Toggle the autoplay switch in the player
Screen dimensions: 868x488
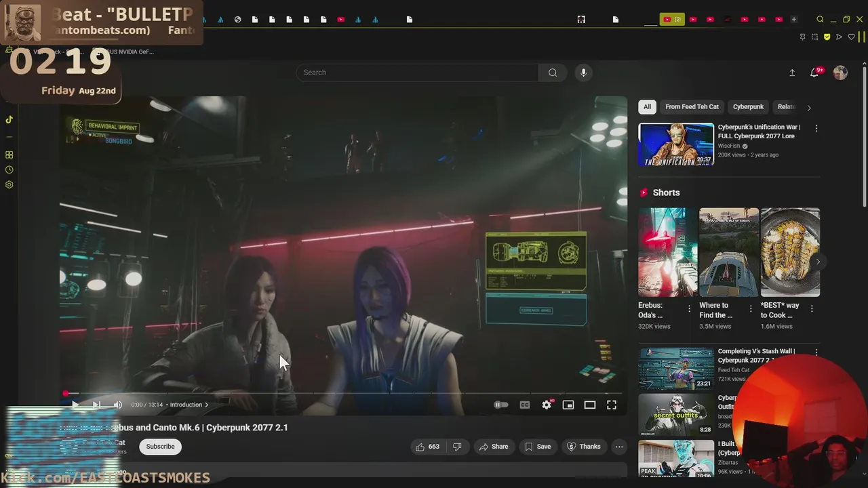pyautogui.click(x=500, y=405)
